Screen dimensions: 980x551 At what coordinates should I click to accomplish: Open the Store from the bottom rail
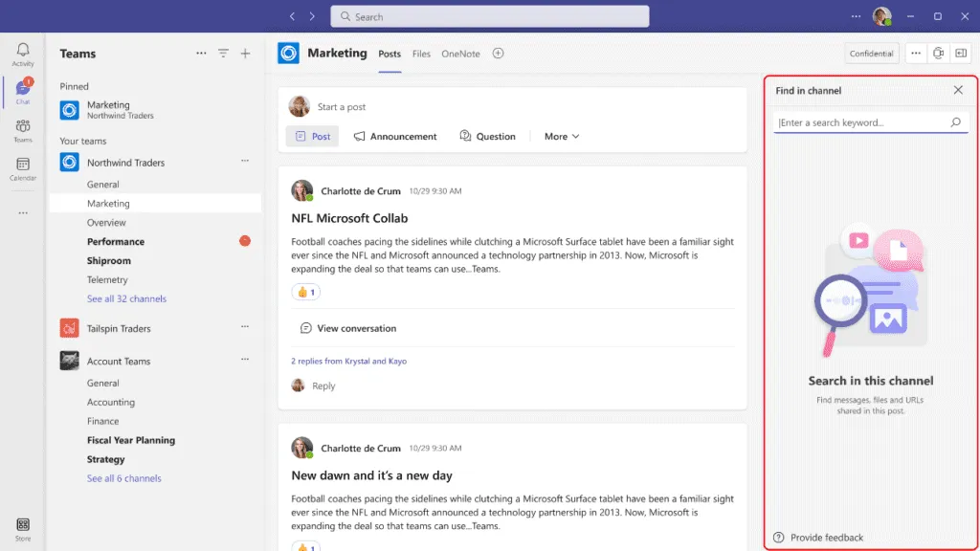click(21, 525)
